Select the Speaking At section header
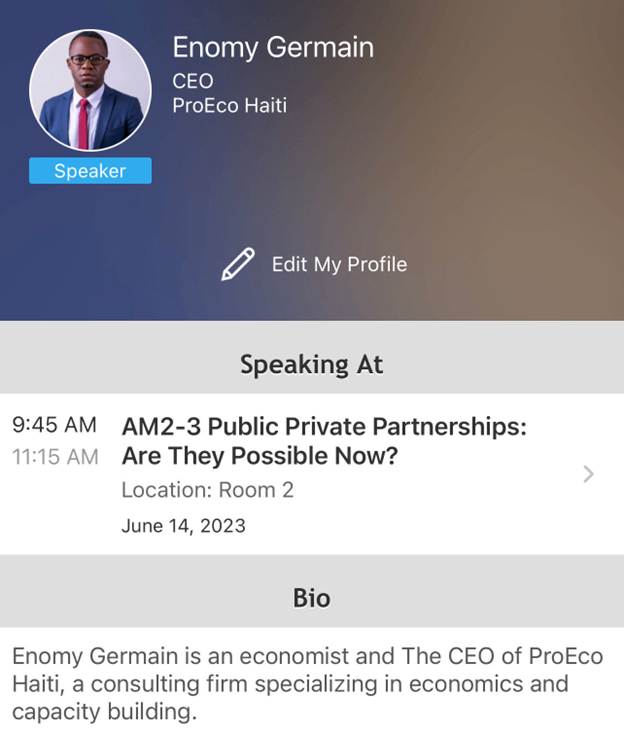This screenshot has height=731, width=624. (311, 364)
